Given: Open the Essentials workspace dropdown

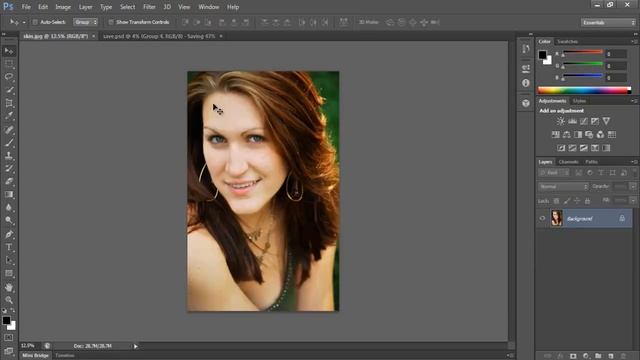Looking at the screenshot, I should point(608,22).
